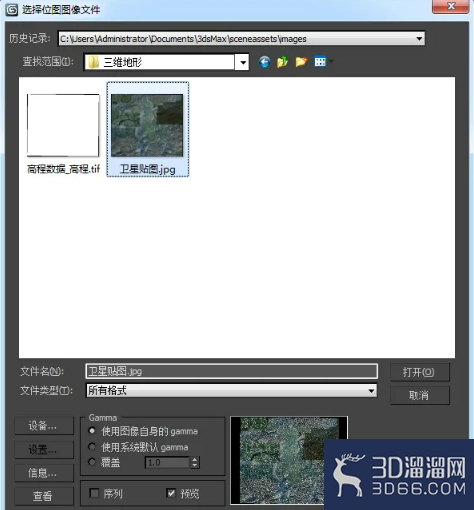474x510 pixels.
Task: Decrease gamma override value with down arrow
Action: (195, 465)
